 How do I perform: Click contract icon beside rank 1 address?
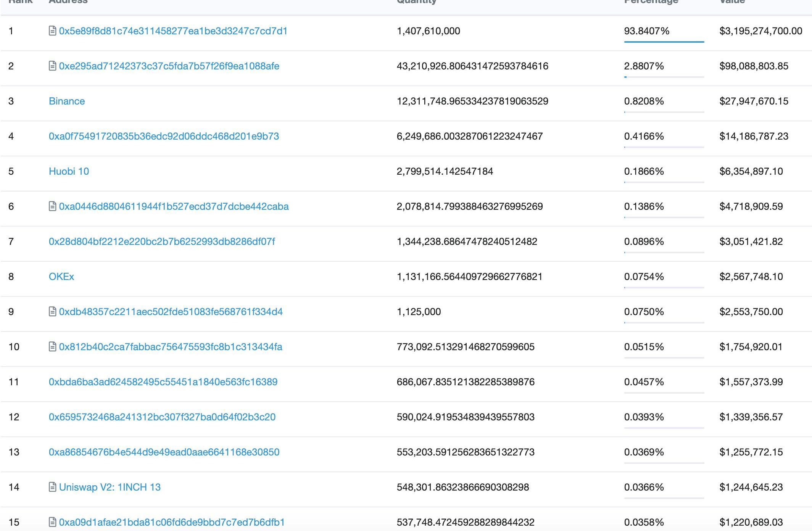tap(53, 31)
